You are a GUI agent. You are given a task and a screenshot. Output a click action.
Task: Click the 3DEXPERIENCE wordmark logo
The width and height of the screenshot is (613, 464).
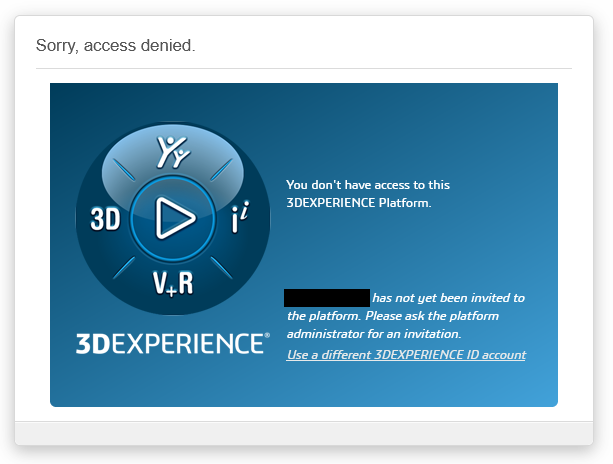point(172,343)
